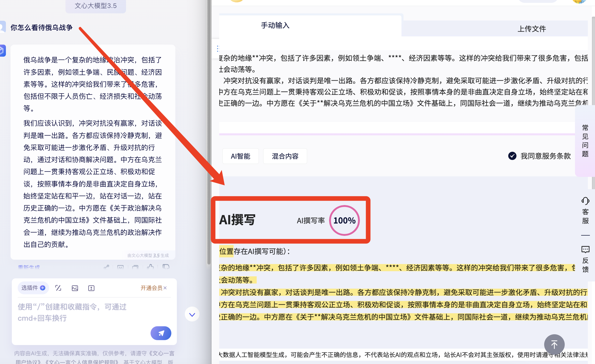Viewport: 595px width, 364px height.
Task: Switch to the 手动输入 tab
Action: [275, 25]
